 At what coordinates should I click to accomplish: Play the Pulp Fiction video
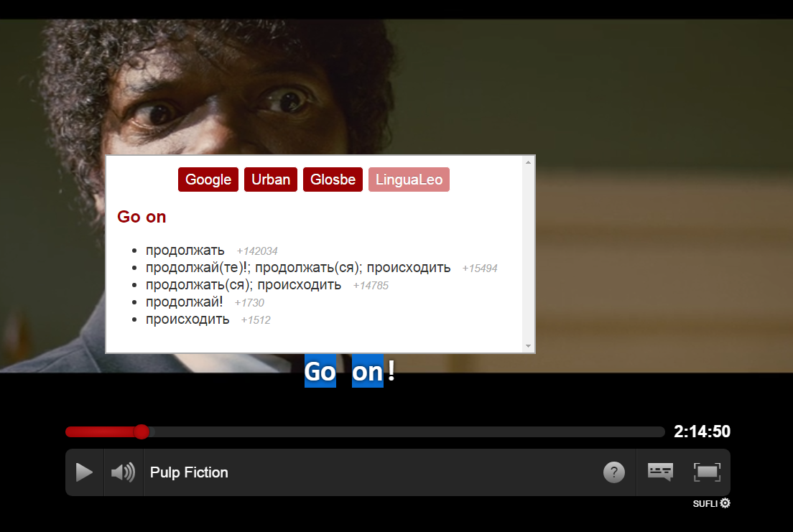pyautogui.click(x=84, y=472)
